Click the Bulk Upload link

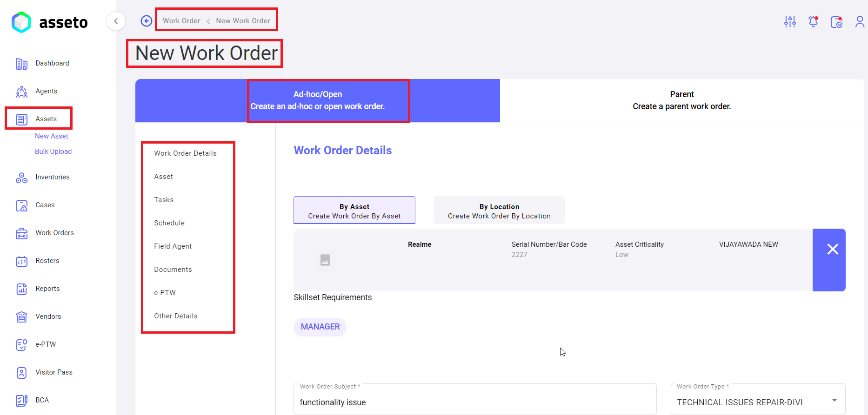click(x=53, y=152)
